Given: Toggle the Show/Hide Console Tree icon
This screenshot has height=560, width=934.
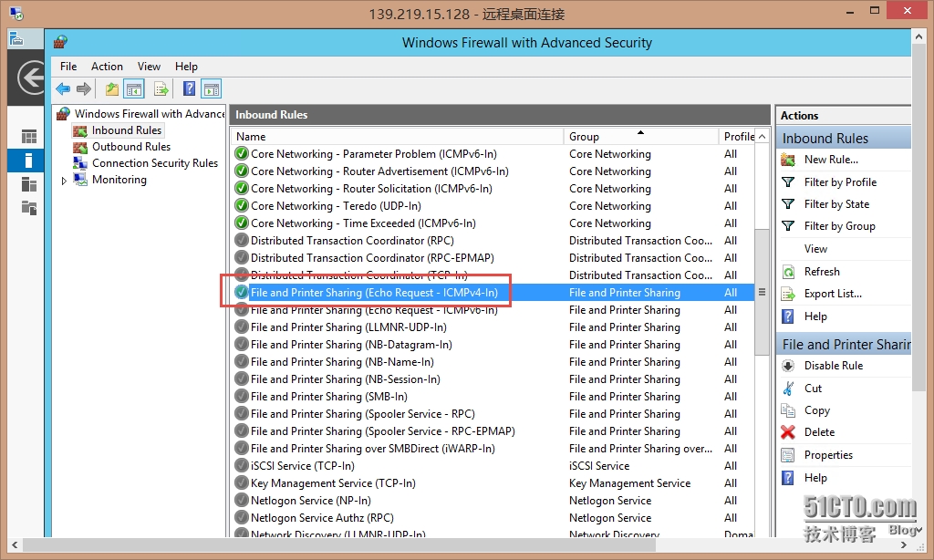Looking at the screenshot, I should pos(134,89).
